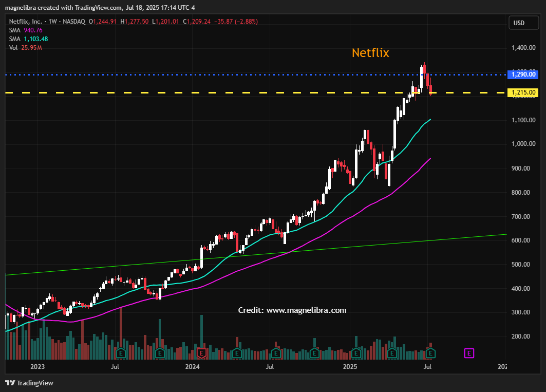Click the high price H1,277.50 value
Screen dimensions: 546x392
(135, 21)
